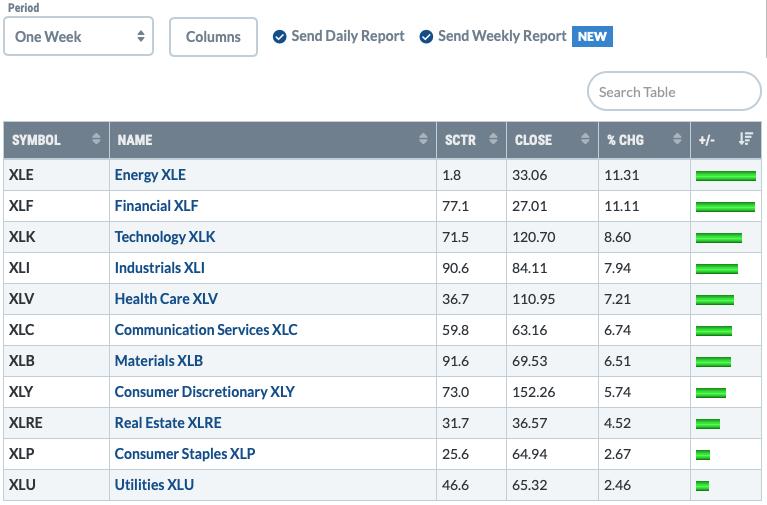Click the green change bar for XLU
The height and width of the screenshot is (505, 767).
pos(702,486)
